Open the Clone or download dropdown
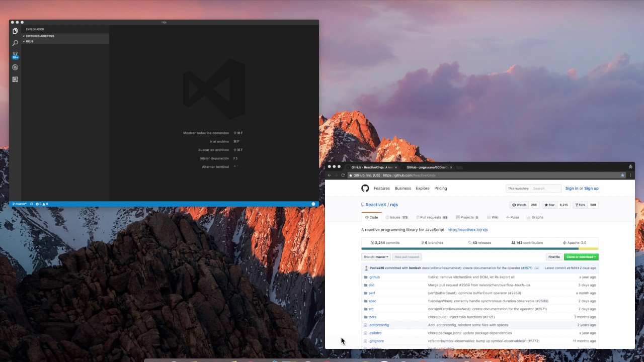The height and width of the screenshot is (362, 644). [581, 257]
